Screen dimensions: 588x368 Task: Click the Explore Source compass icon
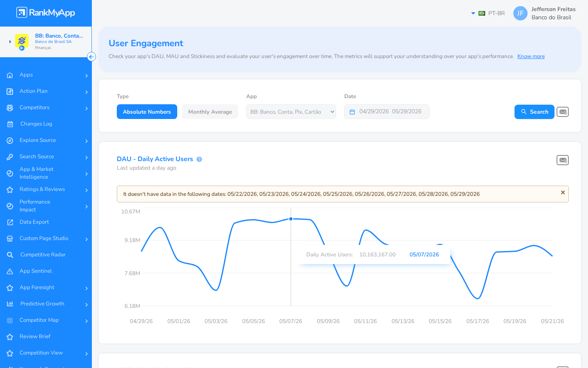[10, 141]
